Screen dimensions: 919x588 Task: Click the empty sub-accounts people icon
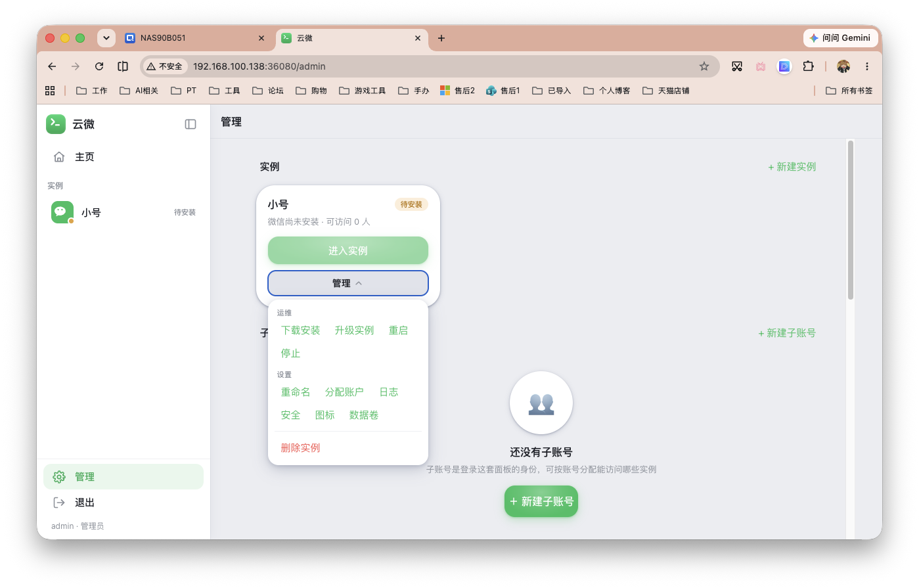click(x=541, y=403)
